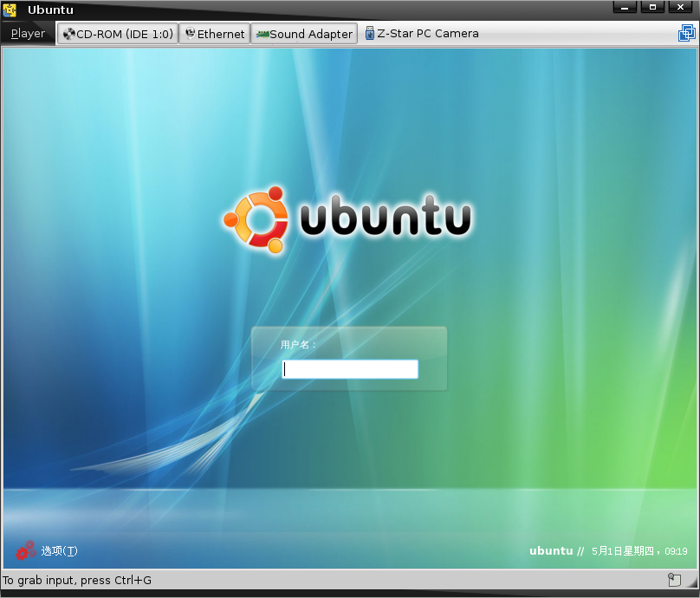The width and height of the screenshot is (700, 598).
Task: Click the Ubuntu logo on the login screen
Action: (x=347, y=220)
